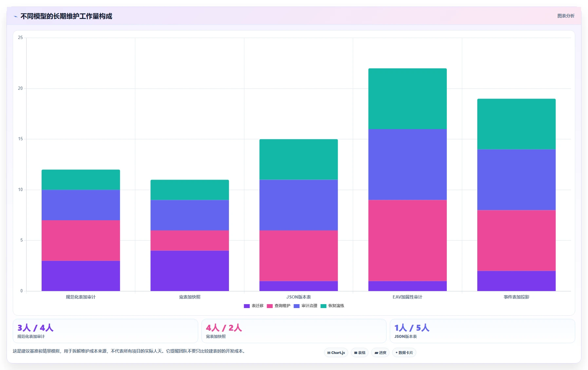Screen dimensions: 588x370
Task: Click the pink 查询维护 legend swatch
Action: click(270, 306)
